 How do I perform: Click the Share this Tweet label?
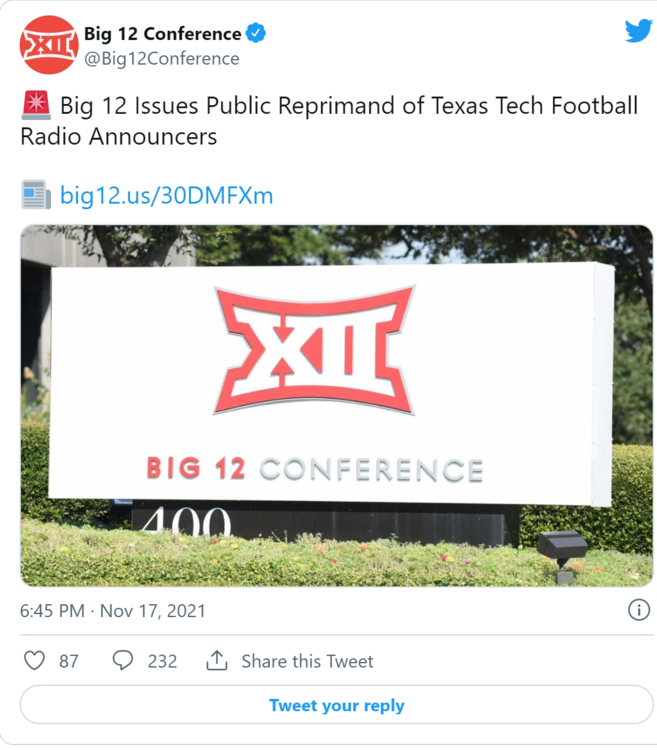coord(307,661)
